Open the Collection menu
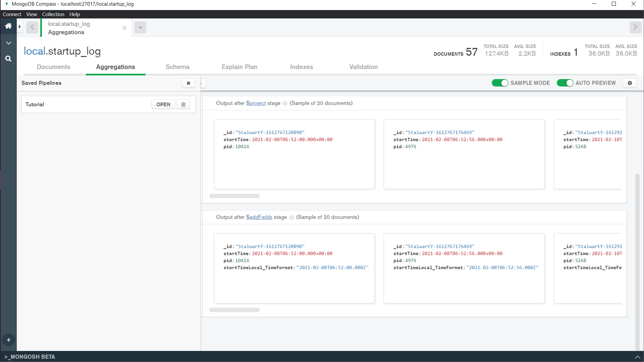The width and height of the screenshot is (644, 362). pyautogui.click(x=53, y=14)
